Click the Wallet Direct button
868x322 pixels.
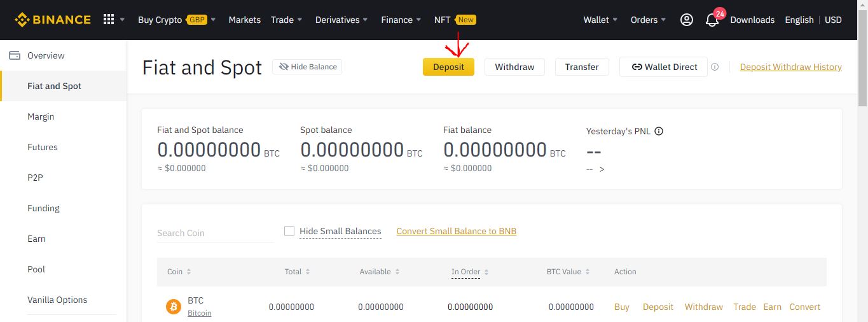click(x=663, y=67)
